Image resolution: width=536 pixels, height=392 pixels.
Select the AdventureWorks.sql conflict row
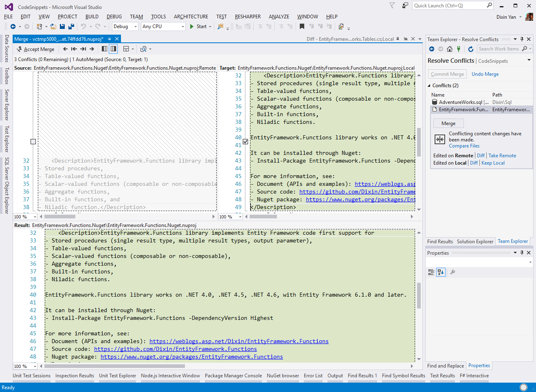(x=481, y=102)
